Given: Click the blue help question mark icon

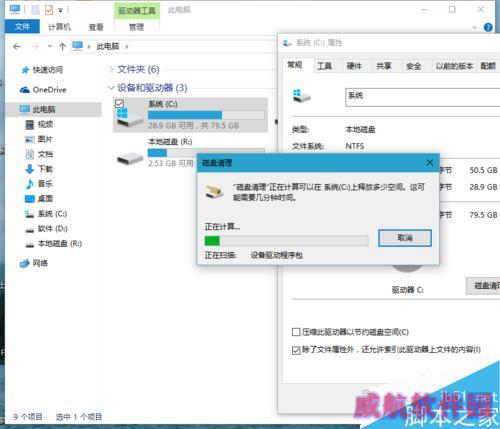Looking at the screenshot, I should (x=488, y=27).
